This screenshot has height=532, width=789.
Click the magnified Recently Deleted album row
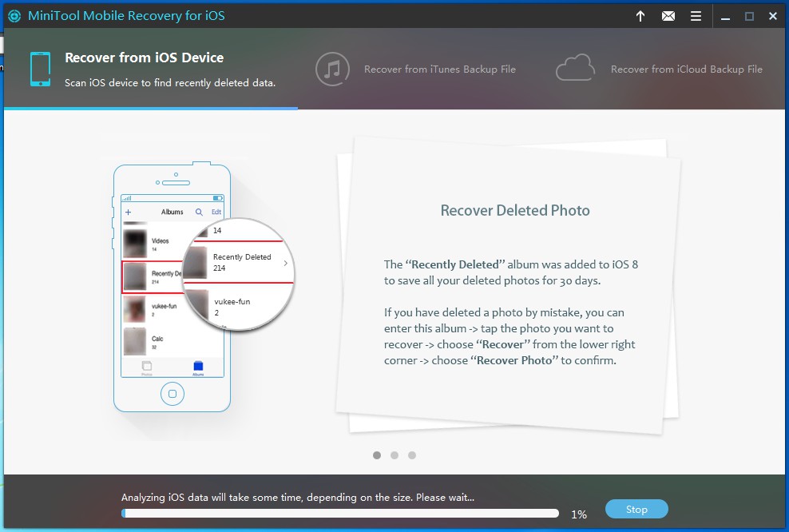(x=238, y=262)
